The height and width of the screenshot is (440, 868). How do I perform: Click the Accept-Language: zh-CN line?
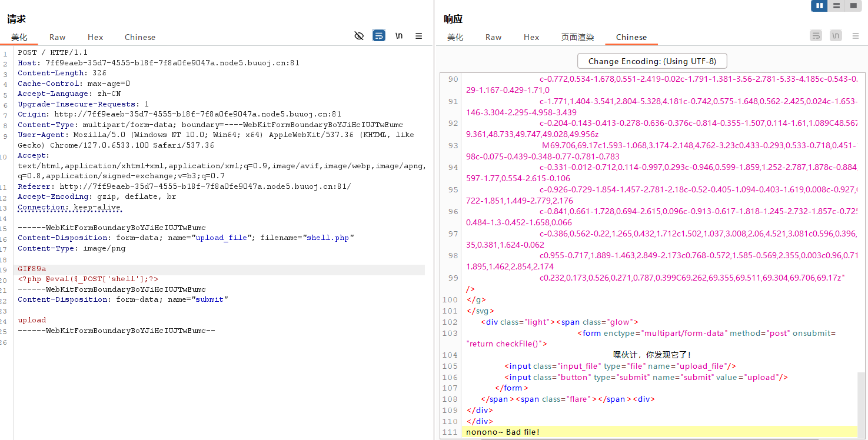69,94
